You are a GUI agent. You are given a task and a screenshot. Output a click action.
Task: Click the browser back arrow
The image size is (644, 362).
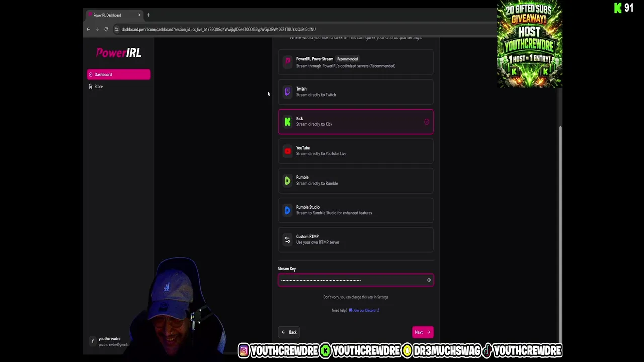[x=88, y=29]
